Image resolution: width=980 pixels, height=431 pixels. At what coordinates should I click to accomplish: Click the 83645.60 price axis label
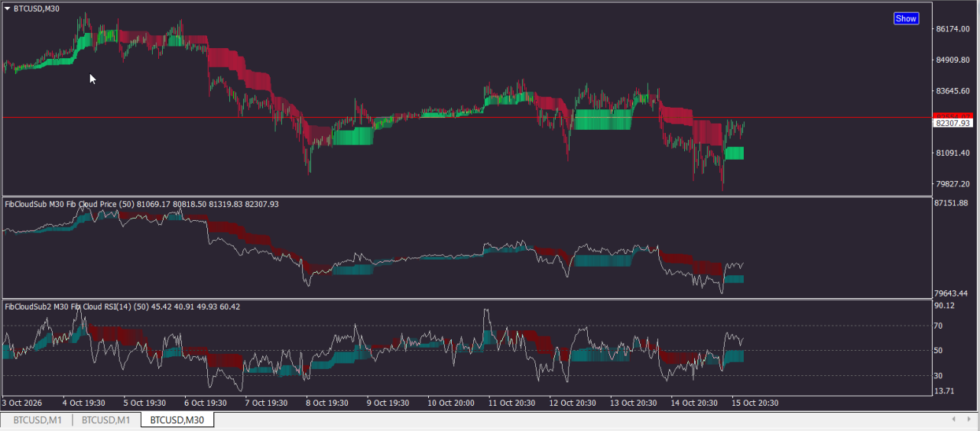click(x=952, y=91)
